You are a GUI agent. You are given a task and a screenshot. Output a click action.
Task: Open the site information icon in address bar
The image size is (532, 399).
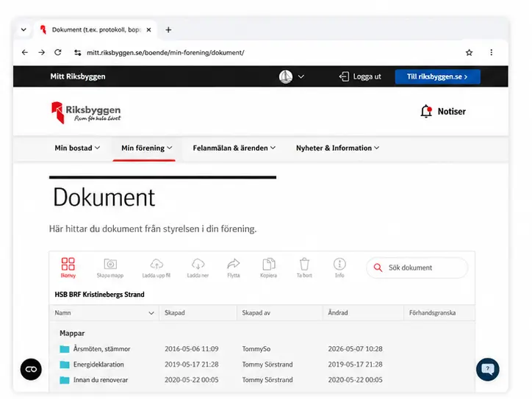click(78, 53)
